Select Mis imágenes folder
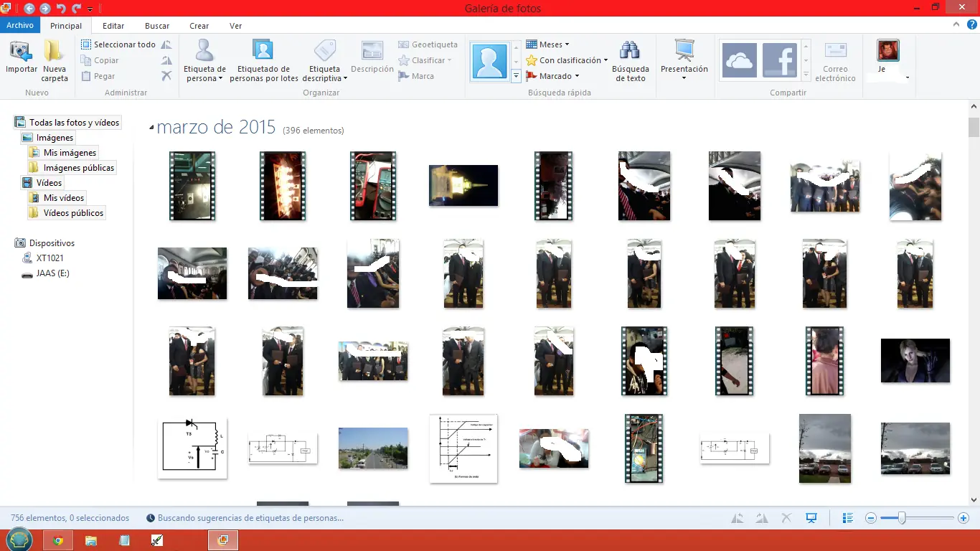This screenshot has height=551, width=980. 62,153
